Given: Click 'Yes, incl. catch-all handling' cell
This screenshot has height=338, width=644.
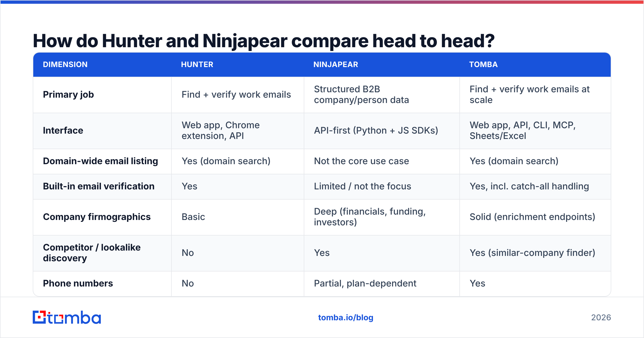Looking at the screenshot, I should pos(529,186).
